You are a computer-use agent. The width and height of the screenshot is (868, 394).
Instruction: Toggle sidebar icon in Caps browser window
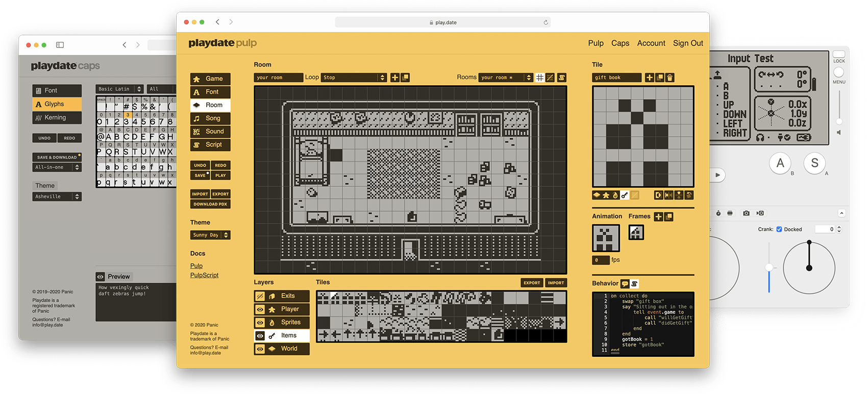click(x=60, y=45)
